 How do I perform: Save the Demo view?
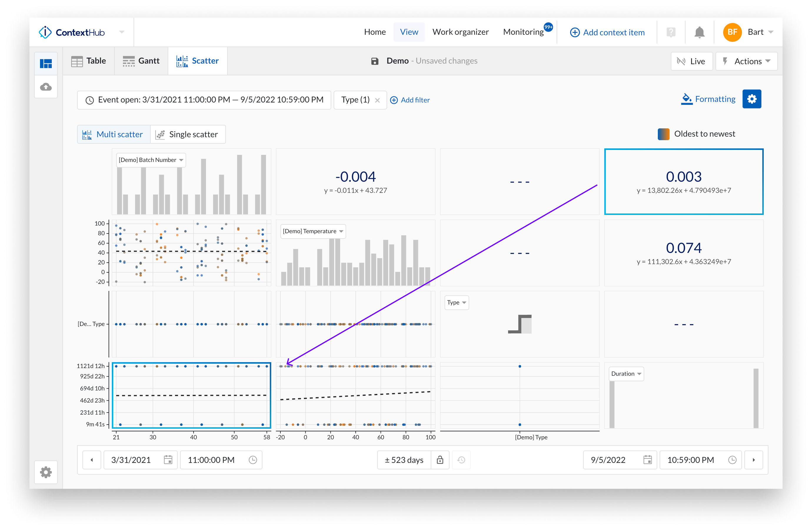click(375, 61)
